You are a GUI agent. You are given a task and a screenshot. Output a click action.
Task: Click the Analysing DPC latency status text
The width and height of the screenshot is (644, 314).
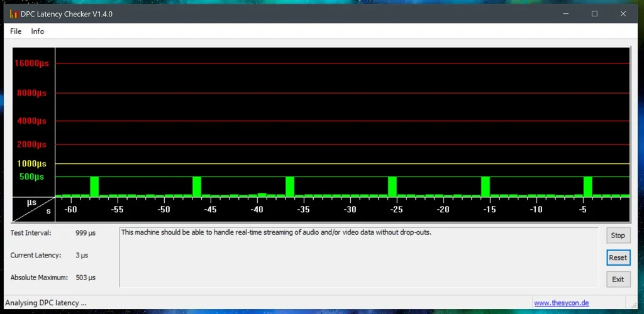(x=45, y=303)
